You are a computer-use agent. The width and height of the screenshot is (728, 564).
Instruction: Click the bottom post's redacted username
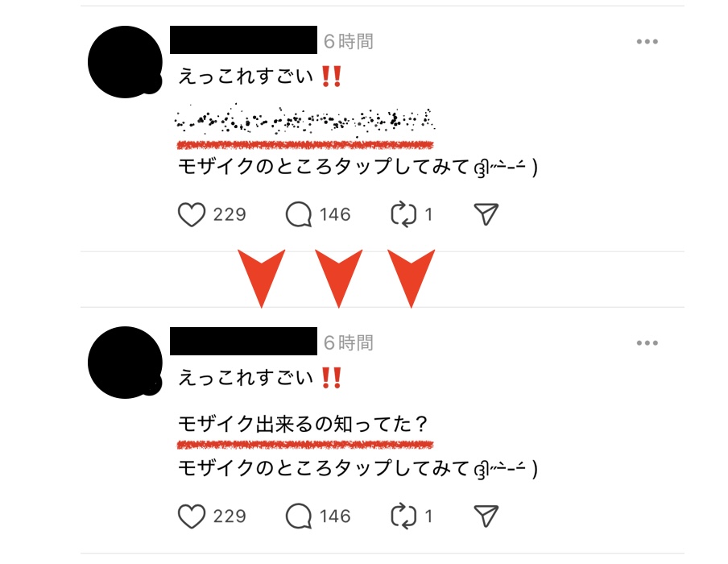[x=243, y=341]
